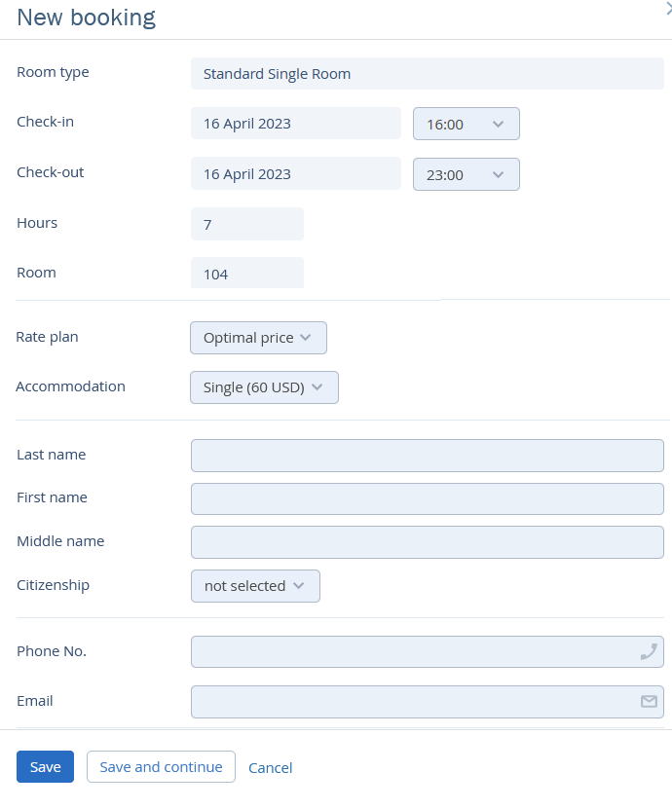This screenshot has height=809, width=672.
Task: Click the Hours field showing 7
Action: coord(247,224)
